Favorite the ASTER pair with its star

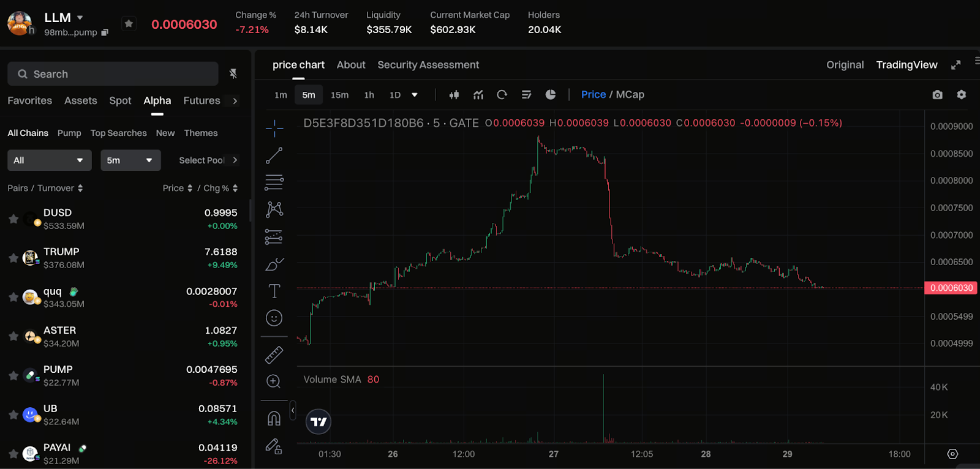coord(13,336)
